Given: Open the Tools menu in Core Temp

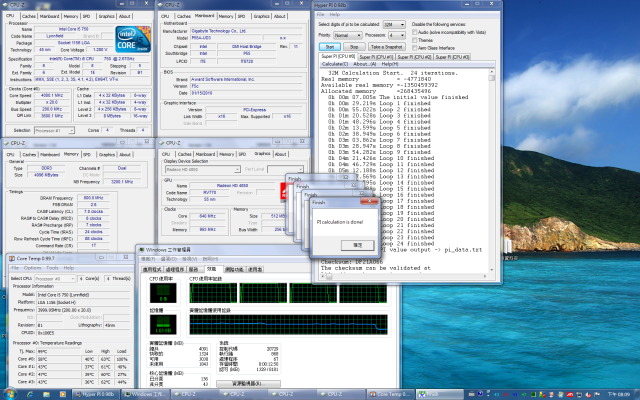Looking at the screenshot, I should click(52, 268).
